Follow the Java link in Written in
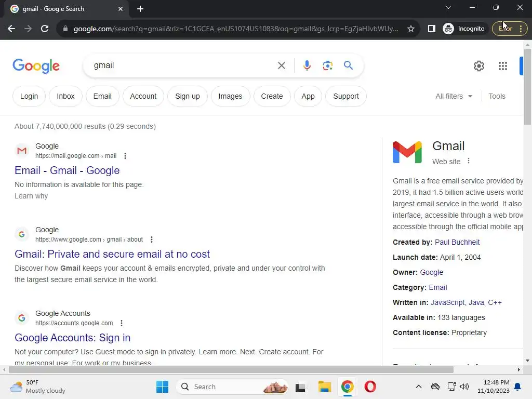The width and height of the screenshot is (532, 399). [x=476, y=303]
